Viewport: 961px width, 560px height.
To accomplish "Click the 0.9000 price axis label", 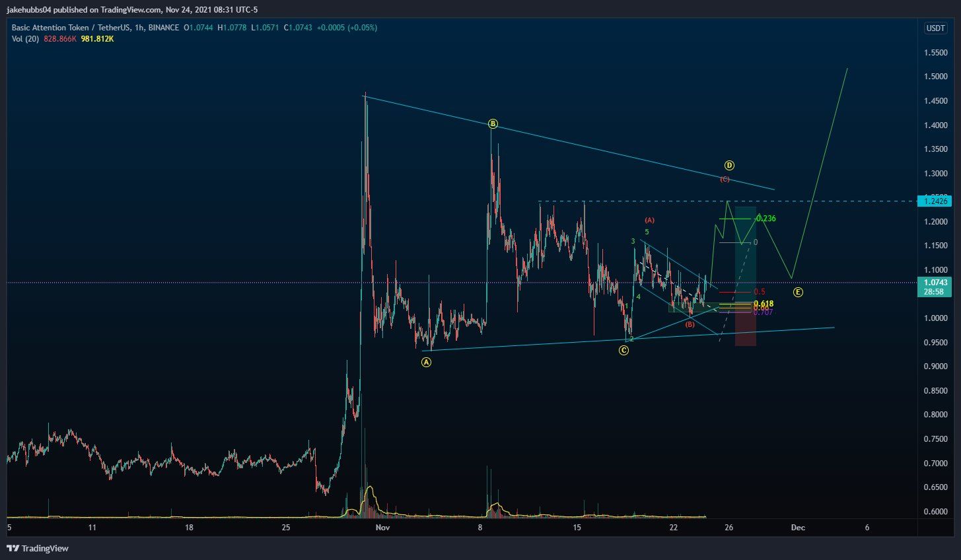I will 935,367.
